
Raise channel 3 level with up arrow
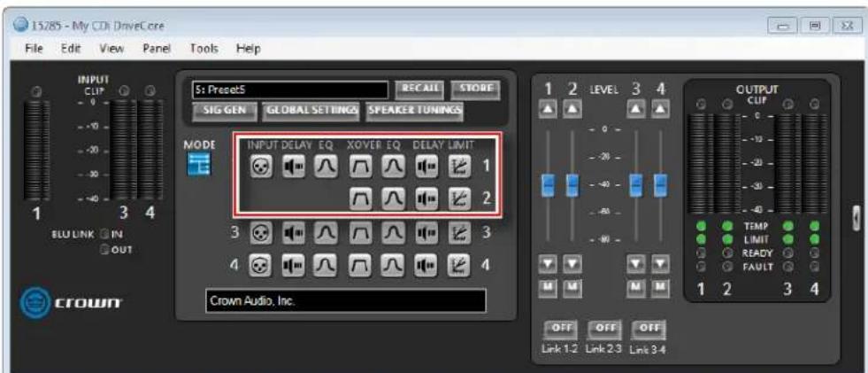click(636, 110)
